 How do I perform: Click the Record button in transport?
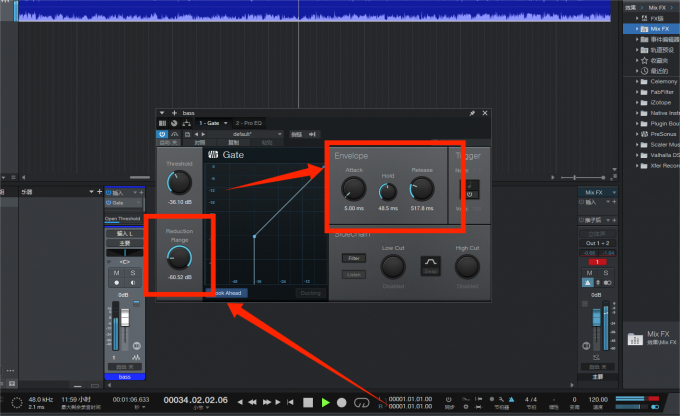tap(342, 402)
